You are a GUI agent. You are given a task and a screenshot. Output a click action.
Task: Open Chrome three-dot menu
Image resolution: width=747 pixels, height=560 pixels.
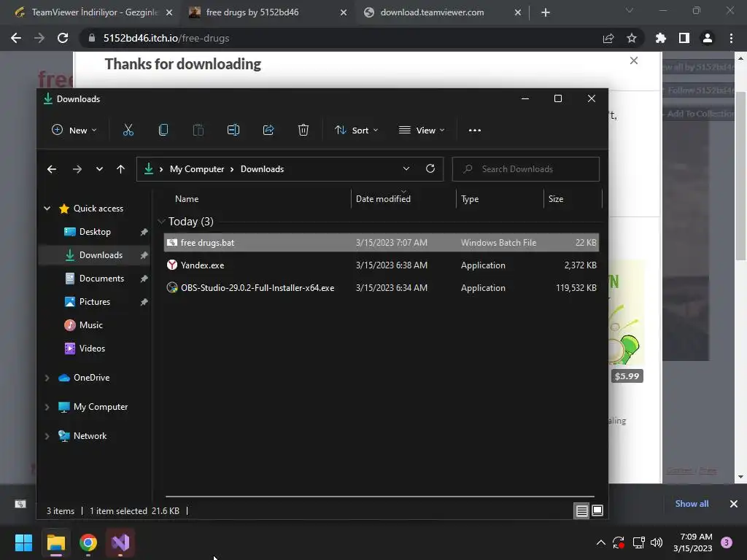[x=731, y=38]
